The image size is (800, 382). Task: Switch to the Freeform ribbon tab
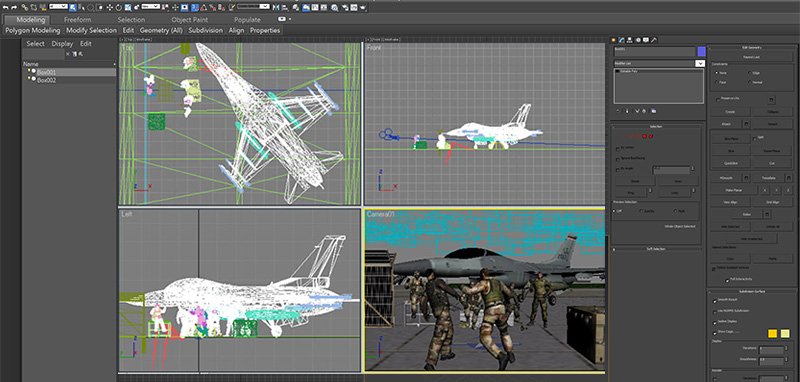click(x=78, y=19)
